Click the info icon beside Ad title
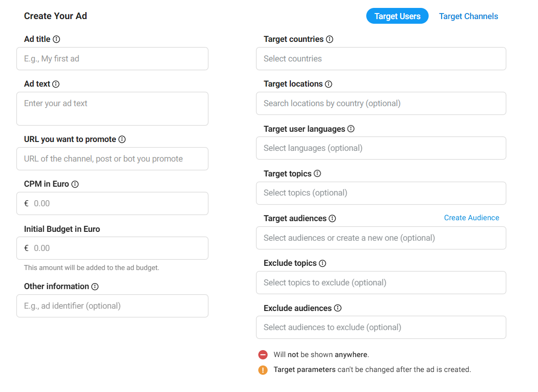The image size is (538, 392). click(x=57, y=40)
